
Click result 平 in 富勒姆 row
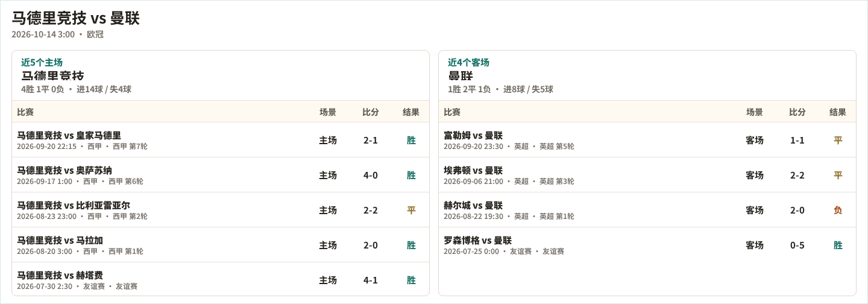click(x=838, y=140)
